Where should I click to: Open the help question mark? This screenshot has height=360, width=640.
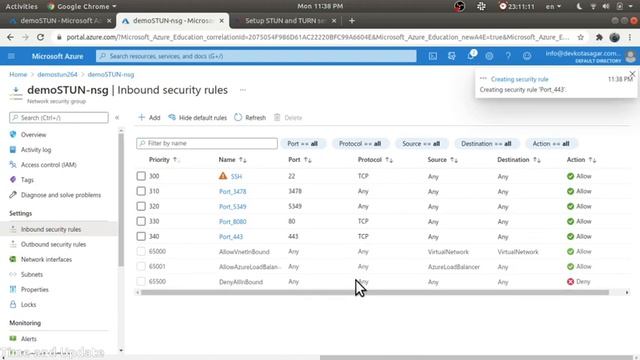coord(508,56)
